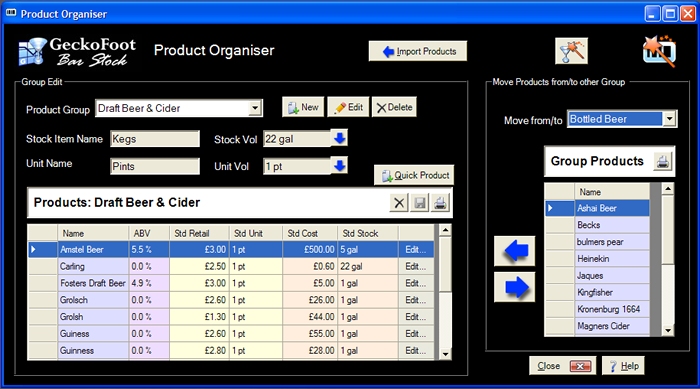Select the Amstel Beer name cell
Image resolution: width=700 pixels, height=389 pixels.
93,250
